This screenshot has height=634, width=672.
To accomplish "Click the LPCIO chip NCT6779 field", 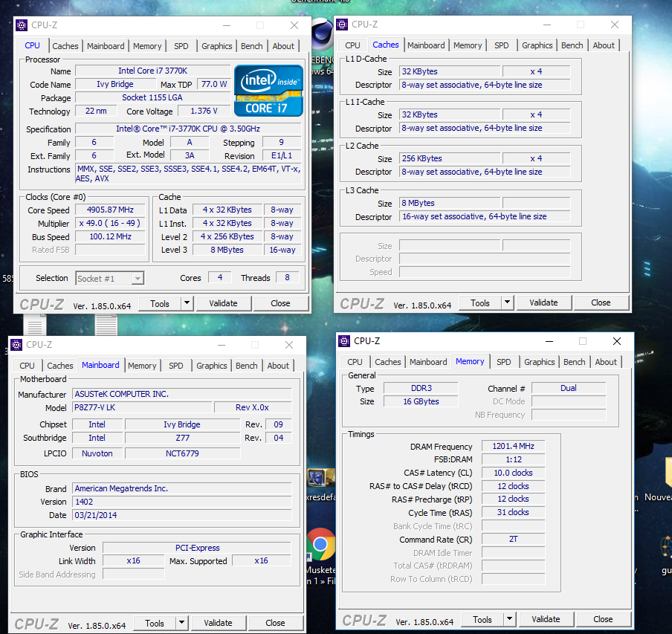I will [x=183, y=453].
